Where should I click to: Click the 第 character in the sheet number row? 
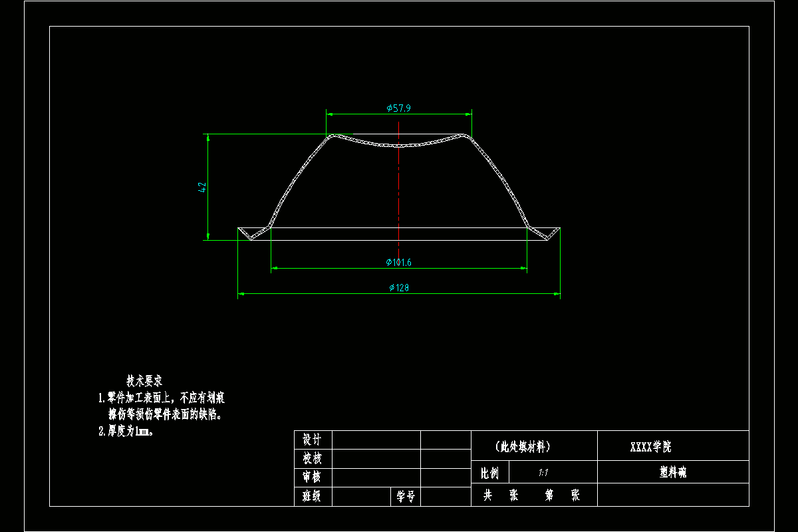pyautogui.click(x=550, y=495)
